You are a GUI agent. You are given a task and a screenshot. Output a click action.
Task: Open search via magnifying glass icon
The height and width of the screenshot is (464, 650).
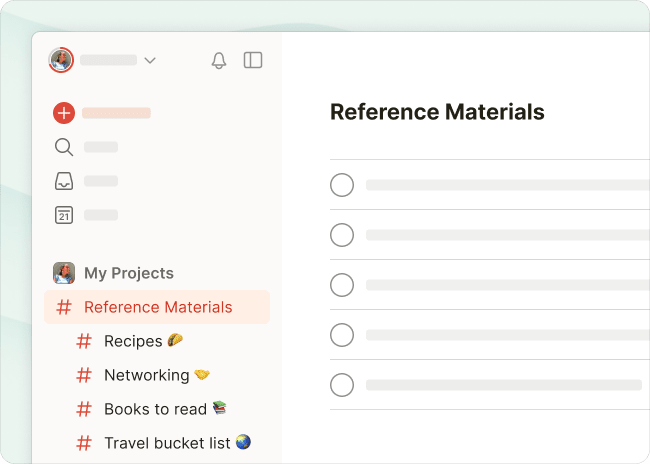(x=64, y=147)
